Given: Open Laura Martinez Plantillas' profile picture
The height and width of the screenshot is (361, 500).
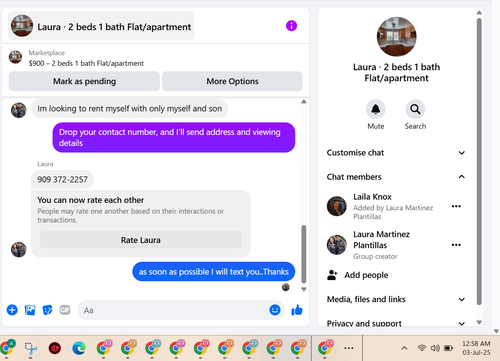Looking at the screenshot, I should point(337,245).
